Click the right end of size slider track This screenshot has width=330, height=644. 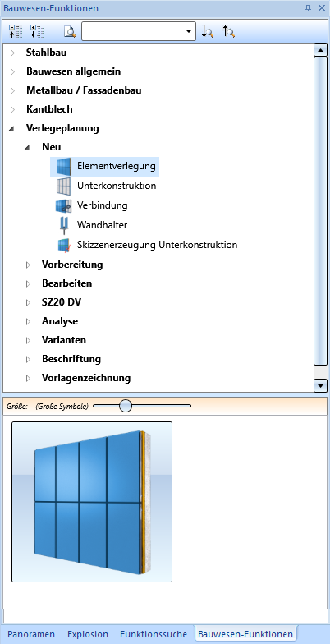tap(189, 406)
